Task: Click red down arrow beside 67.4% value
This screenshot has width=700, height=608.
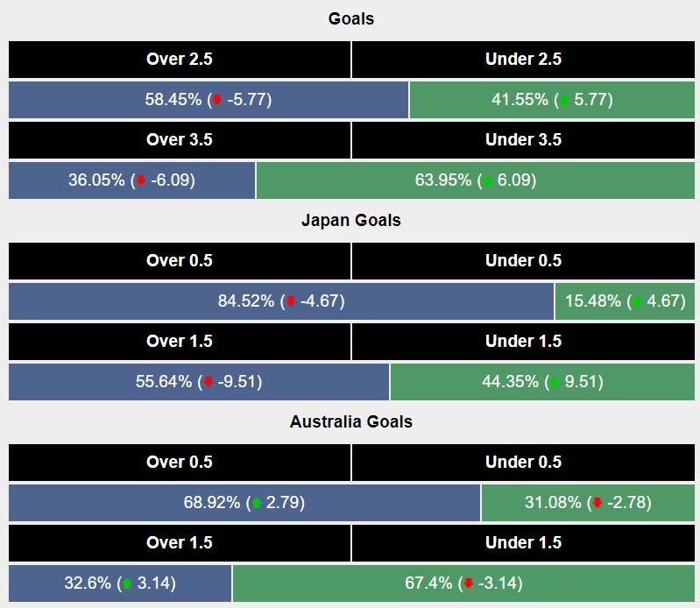Action: point(469,583)
